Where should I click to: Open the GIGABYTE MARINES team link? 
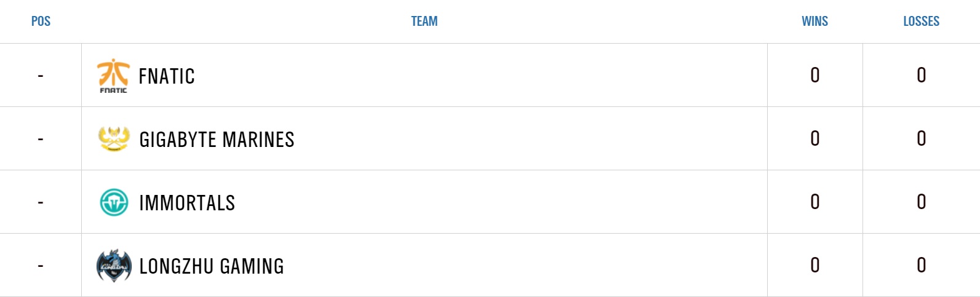coord(217,140)
